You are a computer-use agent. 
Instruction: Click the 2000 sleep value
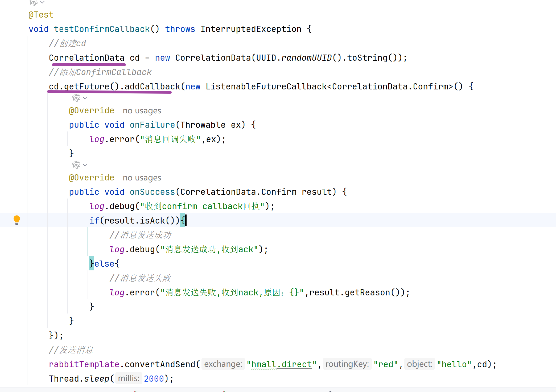pos(154,379)
